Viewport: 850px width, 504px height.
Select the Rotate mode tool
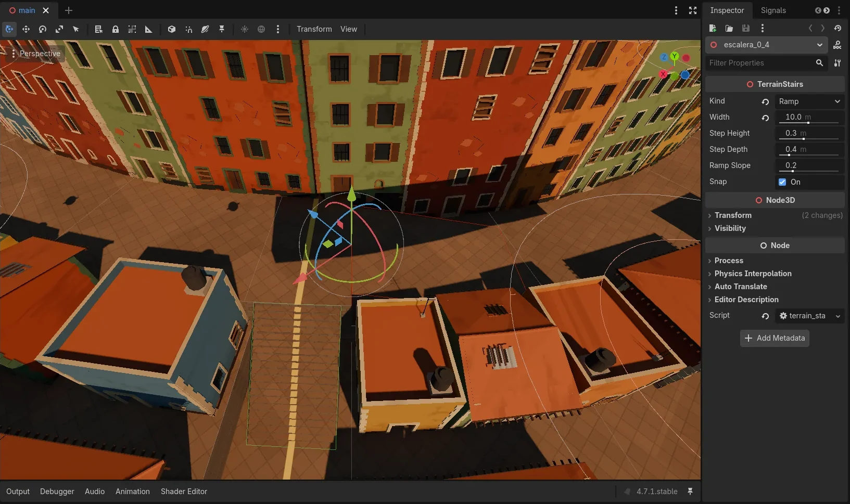(43, 29)
